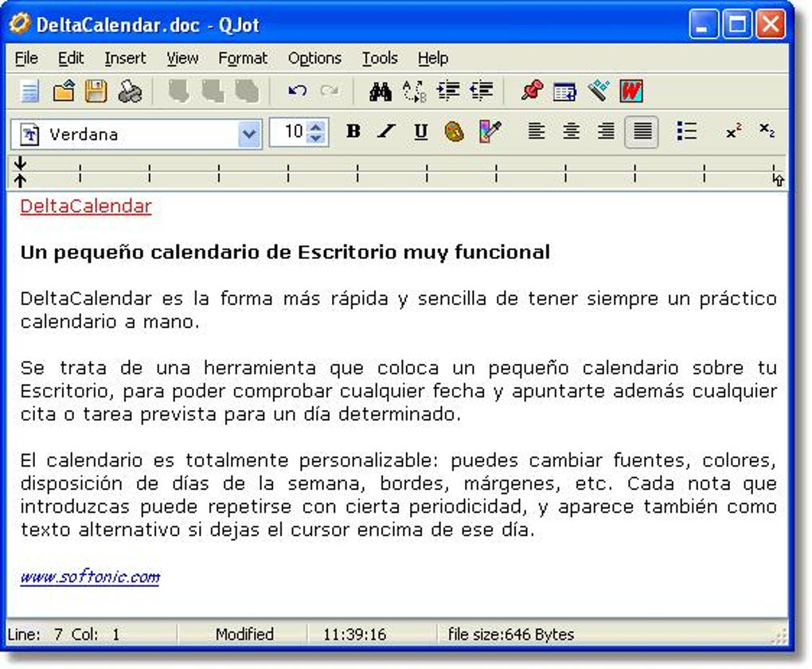Center align the text

572,131
